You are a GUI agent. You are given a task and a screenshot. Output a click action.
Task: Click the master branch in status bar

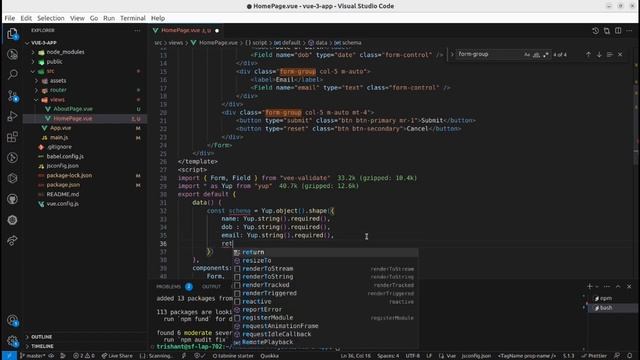[x=33, y=356]
